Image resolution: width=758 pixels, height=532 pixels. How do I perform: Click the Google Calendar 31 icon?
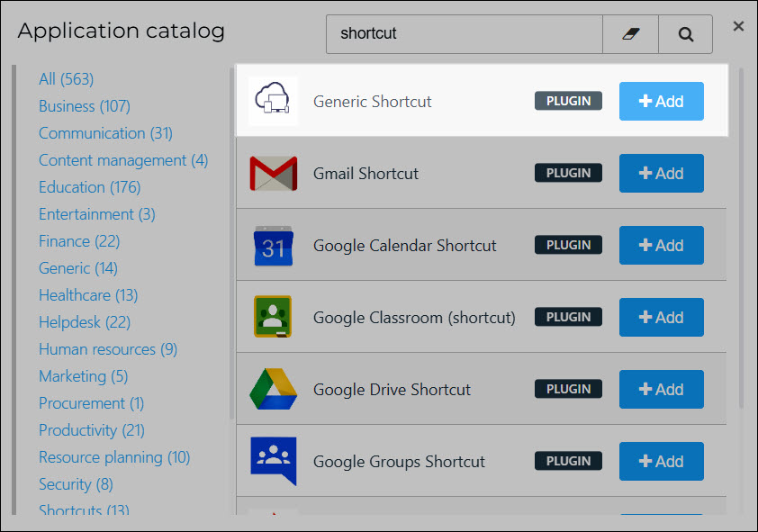click(273, 246)
